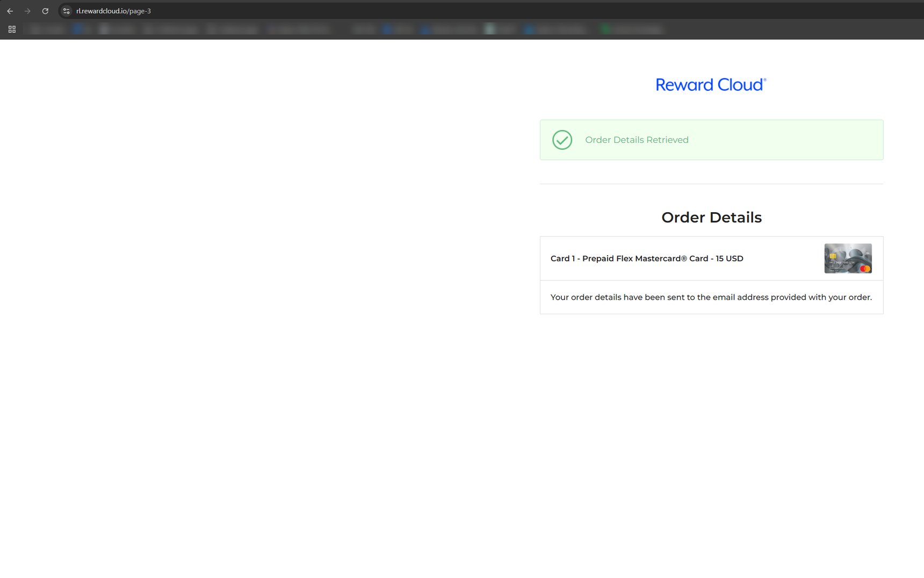Image resolution: width=924 pixels, height=578 pixels.
Task: Click the first blurred bookmark in bar
Action: (x=47, y=30)
